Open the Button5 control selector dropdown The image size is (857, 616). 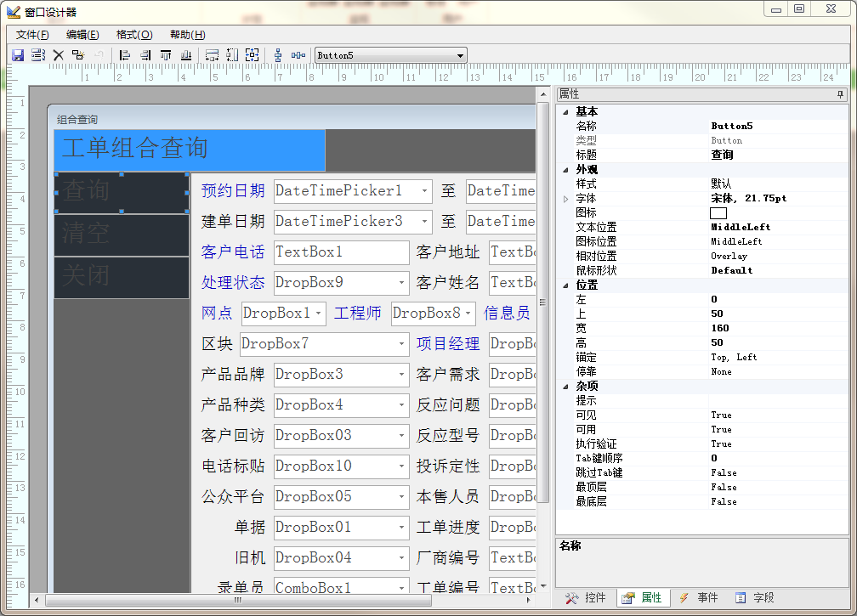click(x=461, y=56)
